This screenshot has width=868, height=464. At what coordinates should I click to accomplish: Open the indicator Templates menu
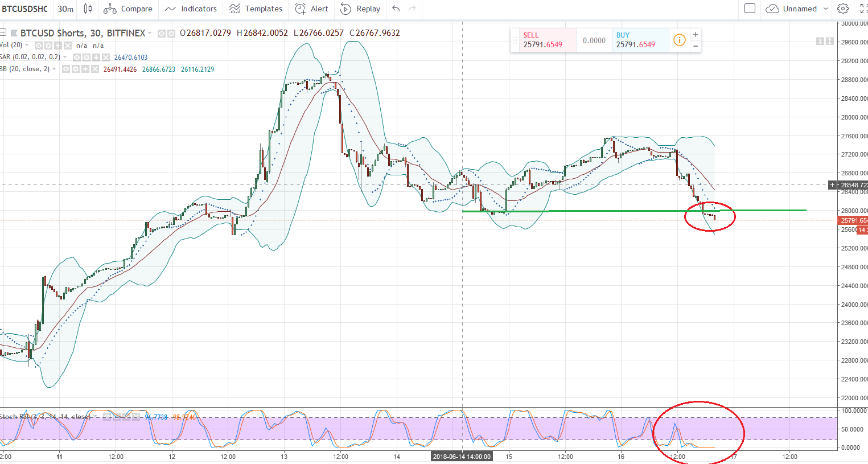256,9
